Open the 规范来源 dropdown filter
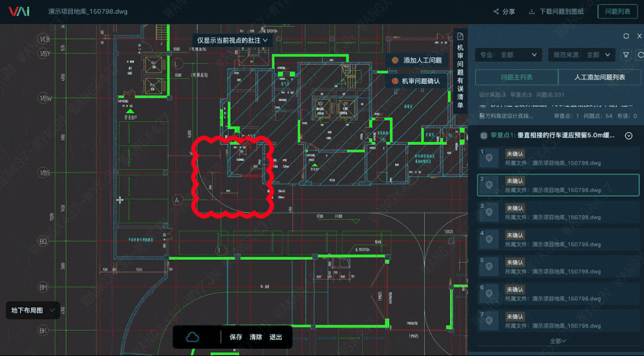This screenshot has height=356, width=644. click(x=580, y=55)
